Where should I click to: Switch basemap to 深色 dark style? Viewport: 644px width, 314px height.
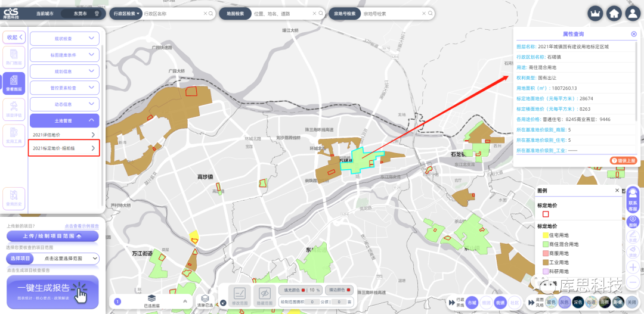tap(578, 302)
